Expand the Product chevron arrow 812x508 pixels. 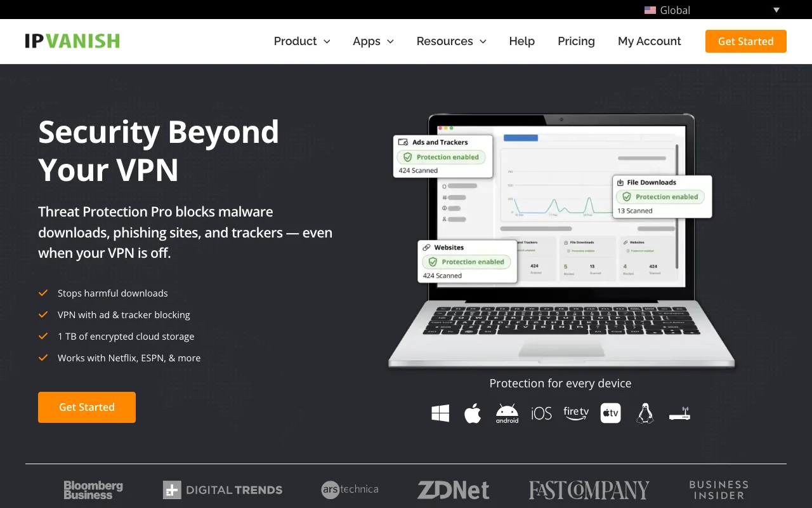(327, 41)
